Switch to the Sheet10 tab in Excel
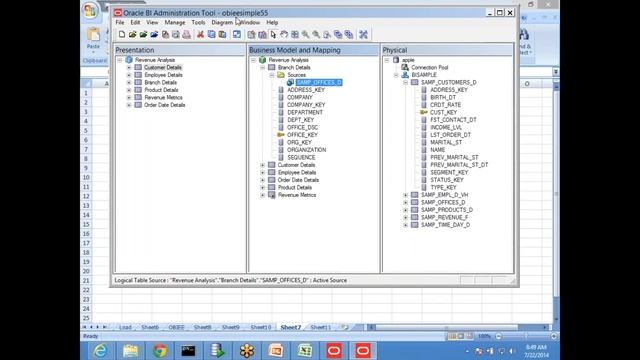 (260, 327)
